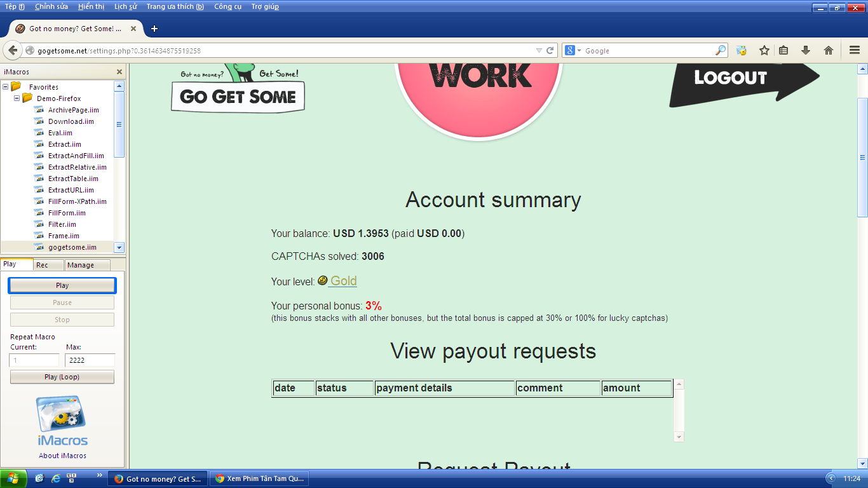Select the ArchivePage.iim macro
The width and height of the screenshot is (868, 488).
point(74,110)
